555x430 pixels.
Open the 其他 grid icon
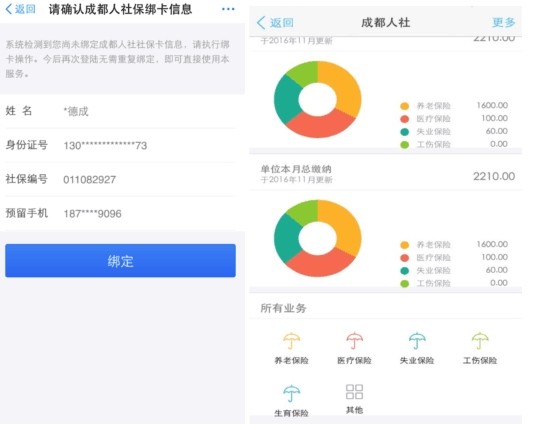[354, 392]
